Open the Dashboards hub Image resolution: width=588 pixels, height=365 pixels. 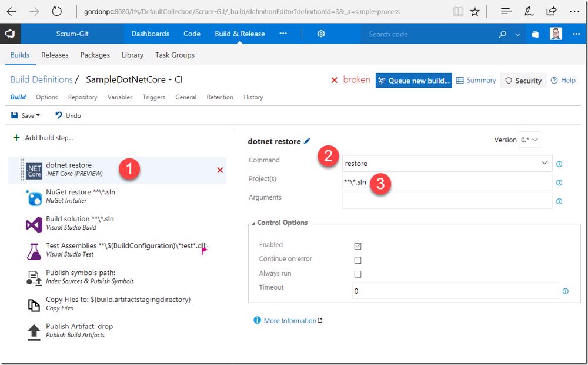click(x=150, y=34)
